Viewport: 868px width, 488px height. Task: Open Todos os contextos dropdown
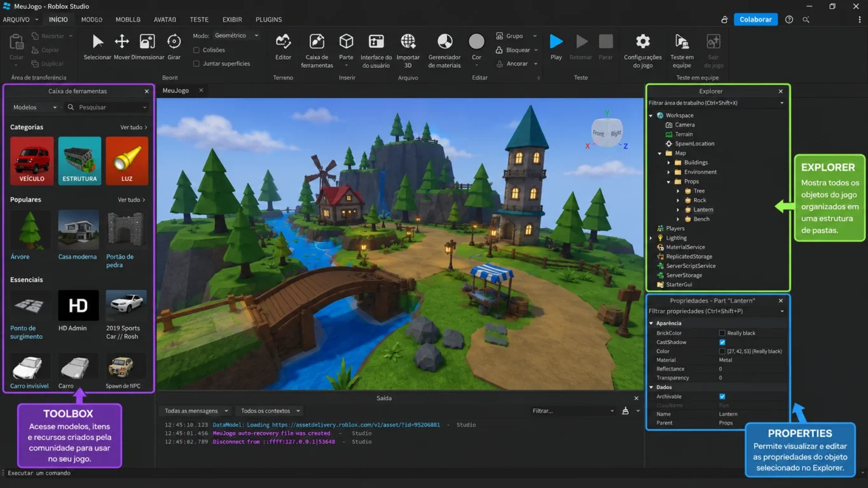[x=270, y=411]
